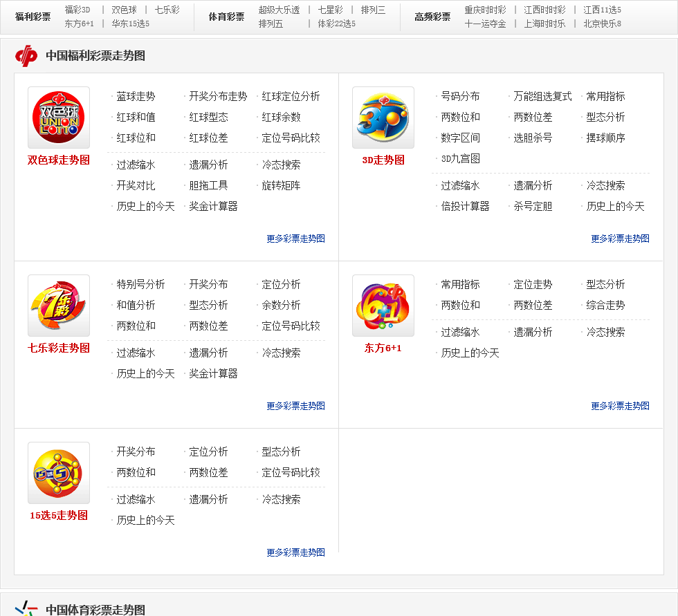The image size is (678, 616).
Task: Open 十一运夺金 in top navigation
Action: pyautogui.click(x=485, y=24)
